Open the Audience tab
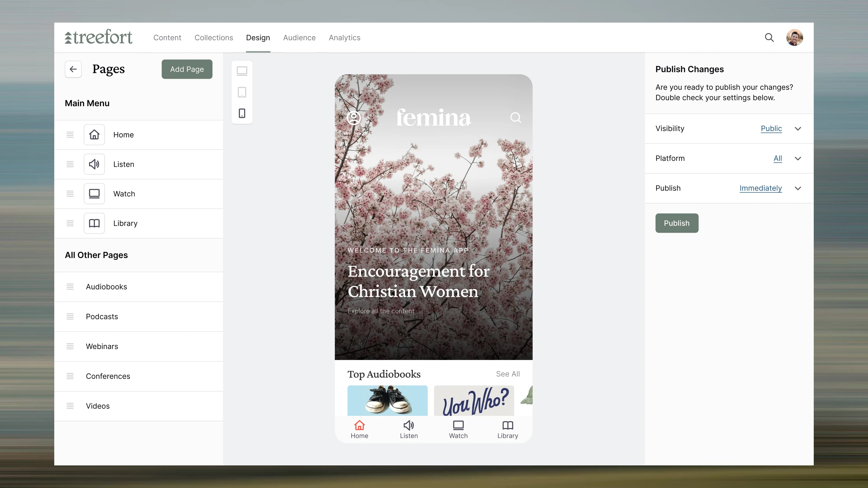 [x=299, y=38]
